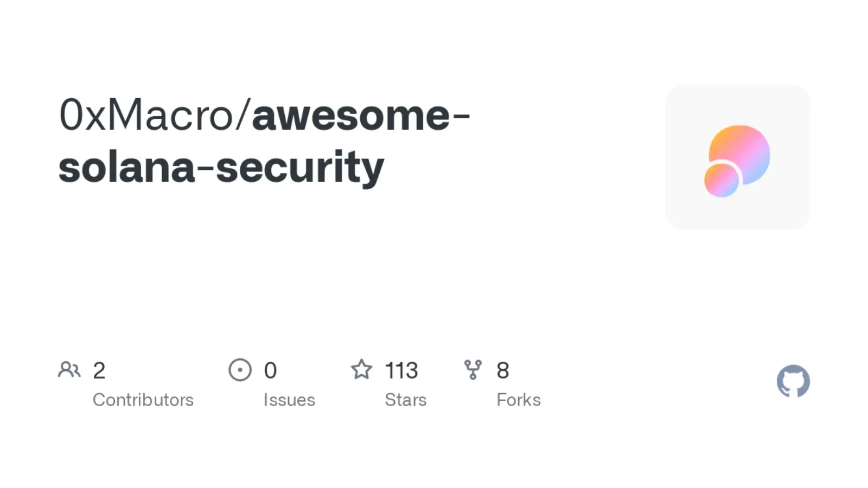868x488 pixels.
Task: Click the 0xMacro owner name
Action: (x=145, y=115)
